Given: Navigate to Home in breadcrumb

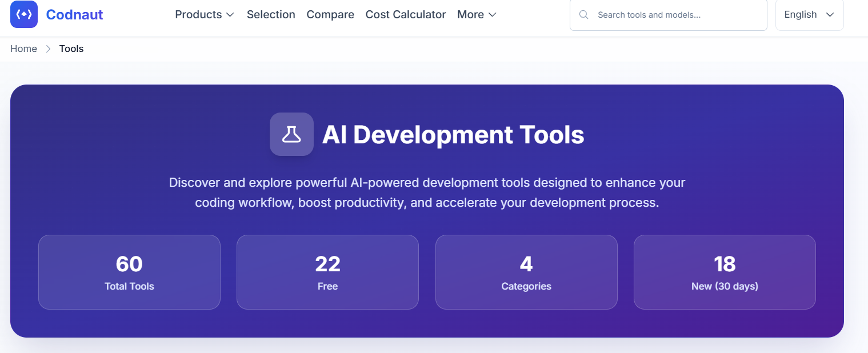Looking at the screenshot, I should 23,49.
